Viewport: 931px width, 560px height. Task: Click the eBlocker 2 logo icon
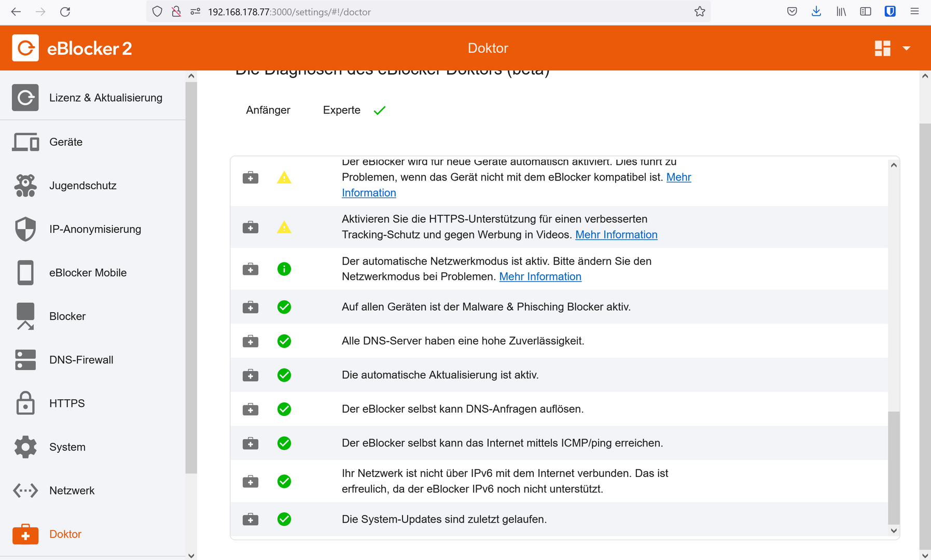[x=25, y=48]
